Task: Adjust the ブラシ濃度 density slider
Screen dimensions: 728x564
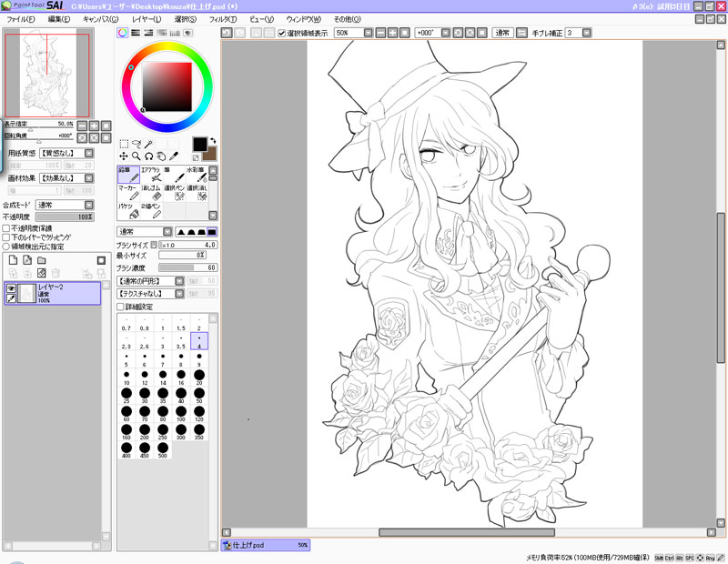Action: tap(188, 267)
